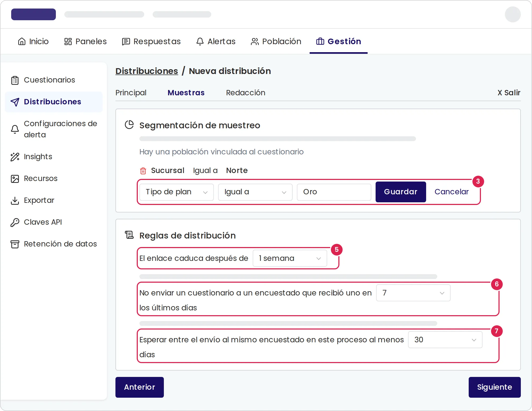
Task: Click Cancelar next to Guardar
Action: [452, 192]
